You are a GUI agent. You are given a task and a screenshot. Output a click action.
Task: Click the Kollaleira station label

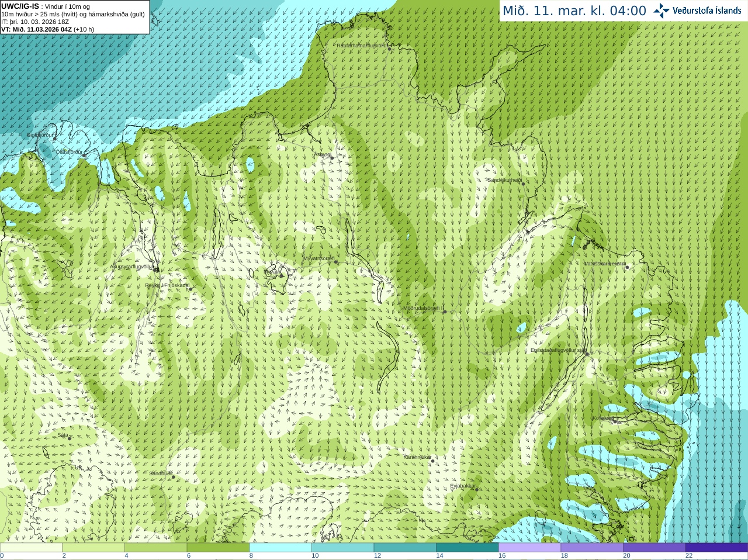tap(603, 418)
